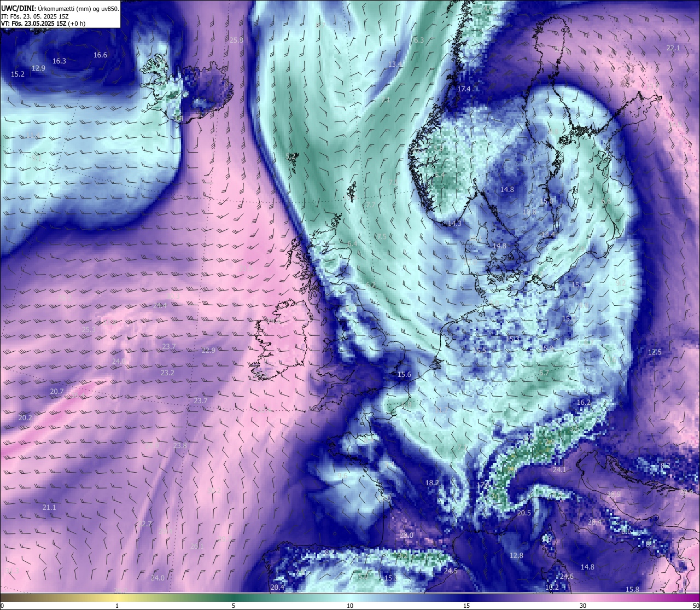Click the 15.8 value on the map
This screenshot has height=610, width=700.
(632, 589)
